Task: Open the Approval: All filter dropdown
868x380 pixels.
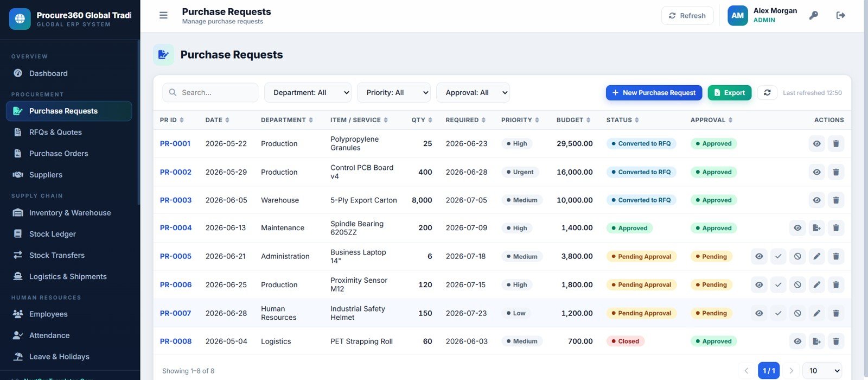Action: [x=473, y=93]
